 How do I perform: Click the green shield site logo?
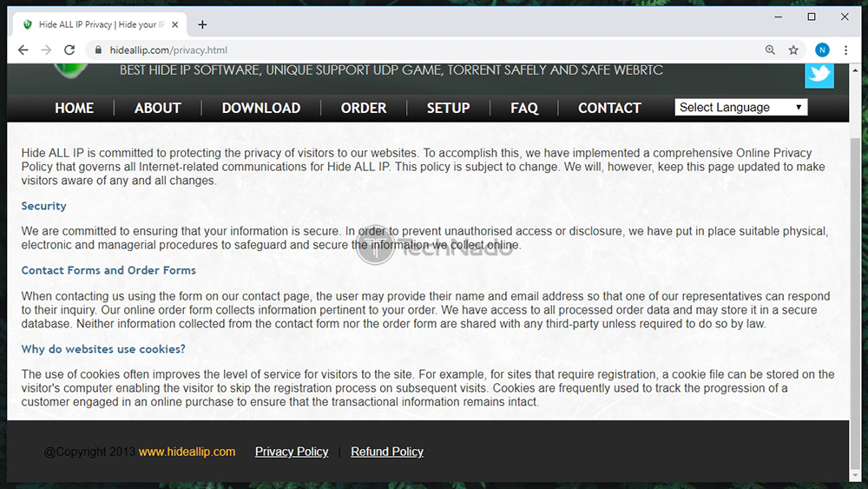pyautogui.click(x=70, y=70)
